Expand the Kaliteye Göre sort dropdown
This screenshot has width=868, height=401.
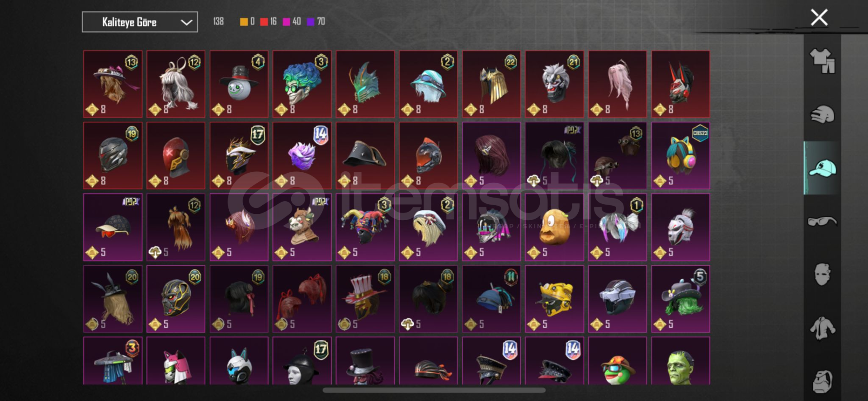point(140,22)
